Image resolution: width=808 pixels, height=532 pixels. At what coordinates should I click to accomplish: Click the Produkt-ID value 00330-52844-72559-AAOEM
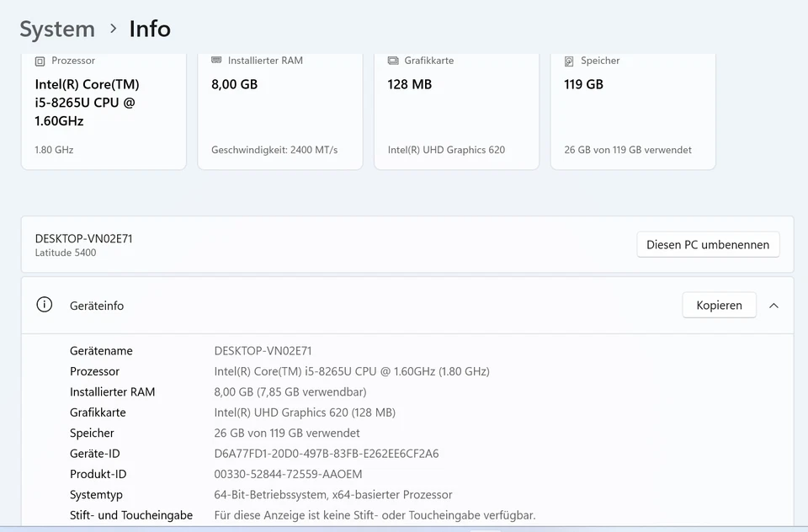pyautogui.click(x=288, y=474)
